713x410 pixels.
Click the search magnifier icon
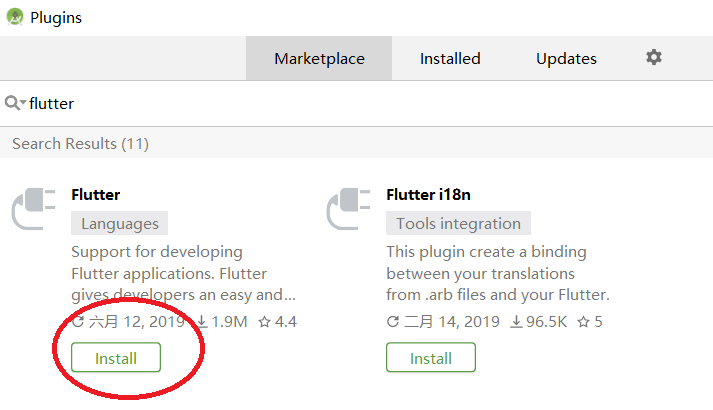pos(12,103)
